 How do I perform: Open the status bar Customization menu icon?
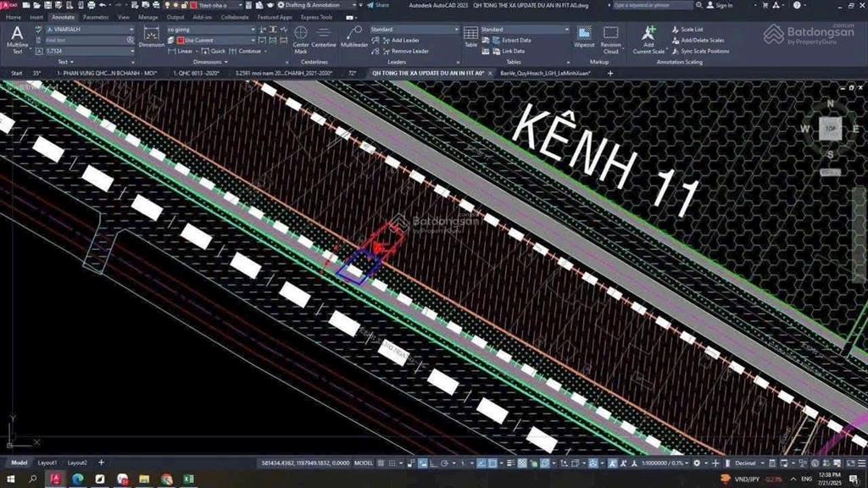861,463
